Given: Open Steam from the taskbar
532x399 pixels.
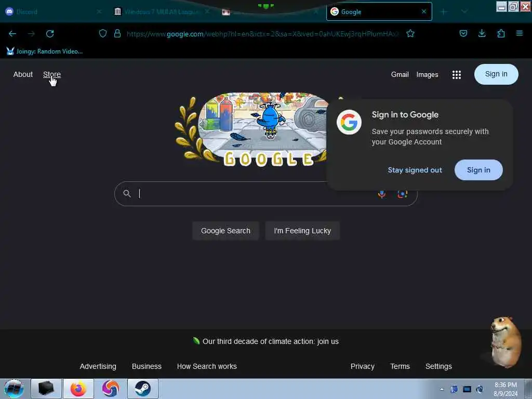Looking at the screenshot, I should [143, 389].
